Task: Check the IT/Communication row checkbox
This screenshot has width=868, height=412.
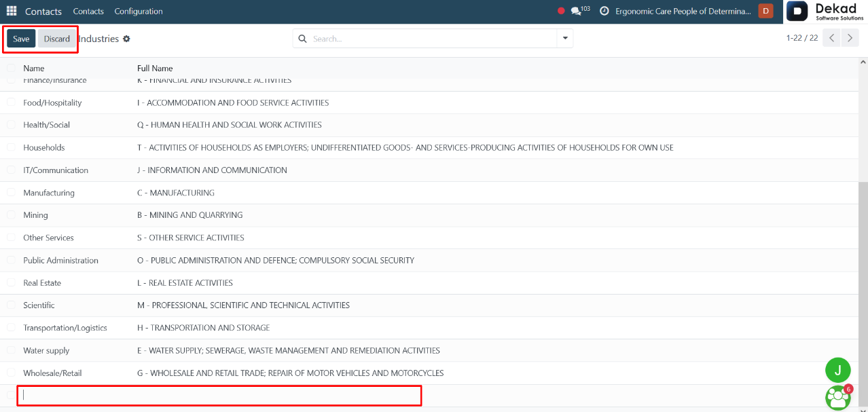Action: coord(11,170)
